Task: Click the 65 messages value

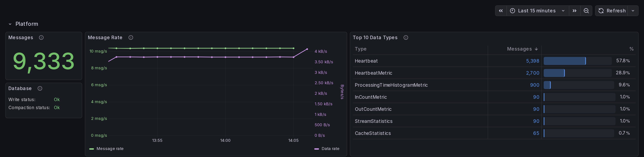Action: 536,133
